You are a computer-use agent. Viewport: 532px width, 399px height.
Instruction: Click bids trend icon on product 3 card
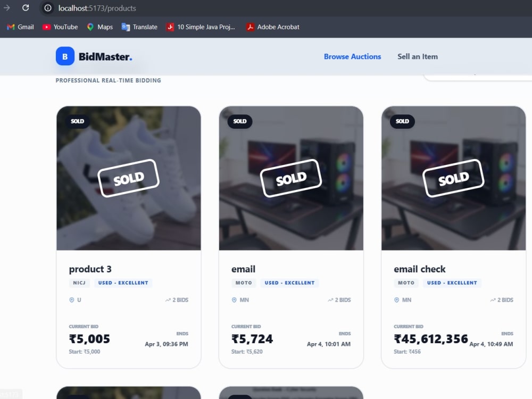tap(168, 300)
